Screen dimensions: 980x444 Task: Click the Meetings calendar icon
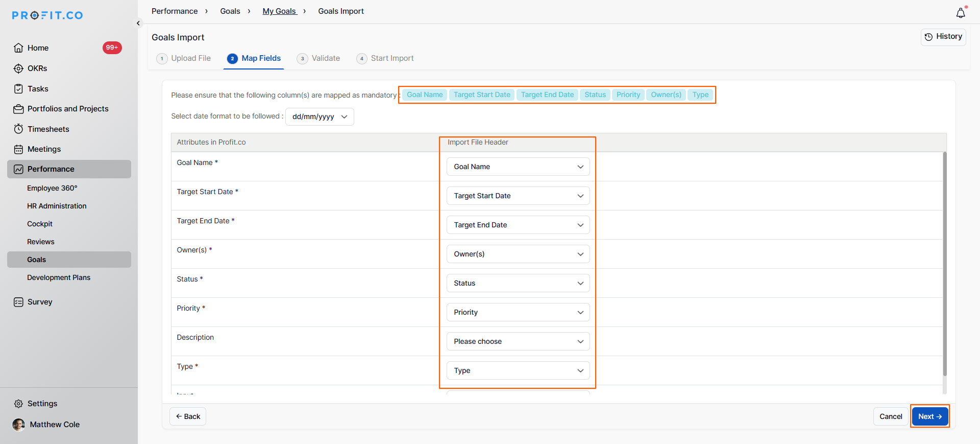(x=18, y=149)
